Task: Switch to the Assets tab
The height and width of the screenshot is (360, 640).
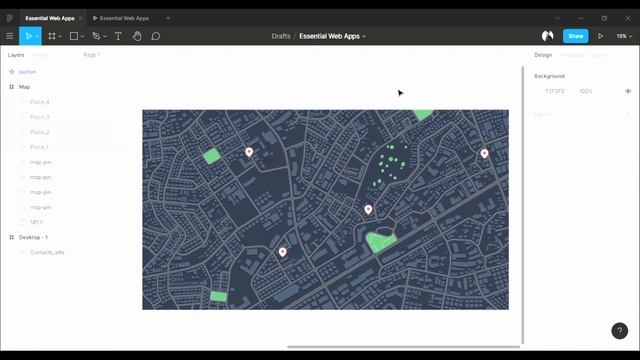Action: (x=40, y=55)
